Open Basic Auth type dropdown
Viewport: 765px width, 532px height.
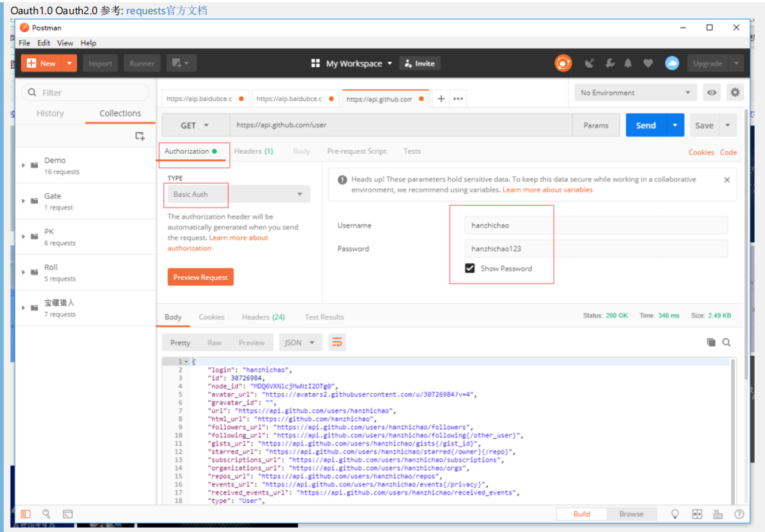point(239,194)
